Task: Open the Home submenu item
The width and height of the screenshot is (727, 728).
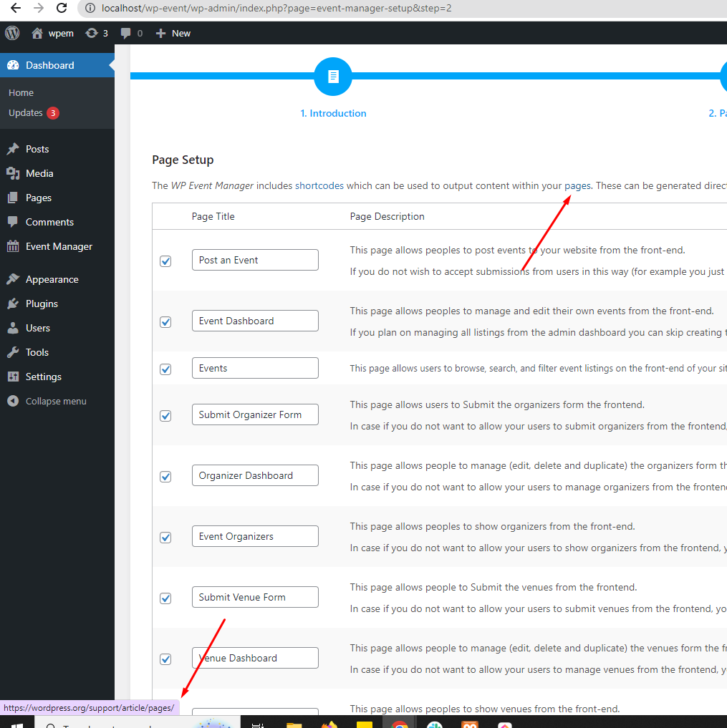Action: (21, 92)
